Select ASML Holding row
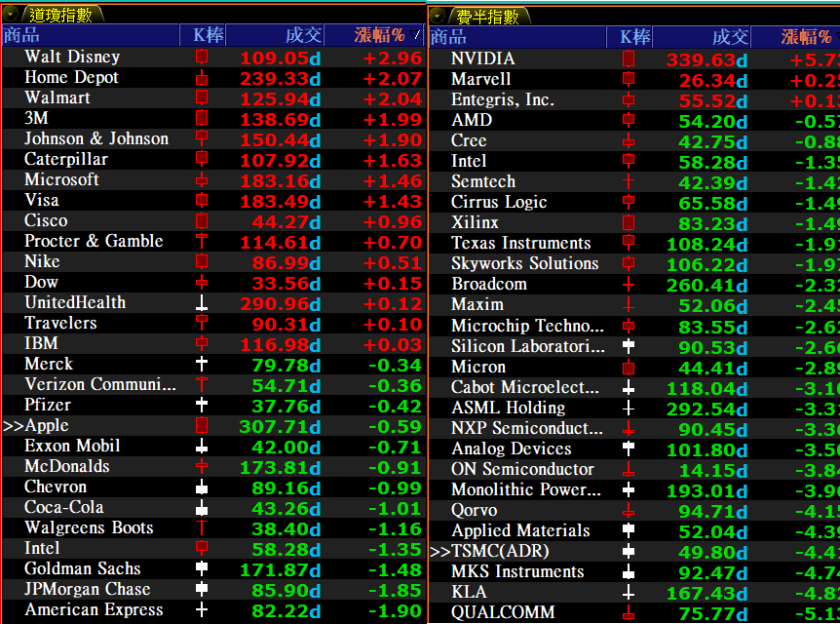The width and height of the screenshot is (840, 624). tap(634, 408)
